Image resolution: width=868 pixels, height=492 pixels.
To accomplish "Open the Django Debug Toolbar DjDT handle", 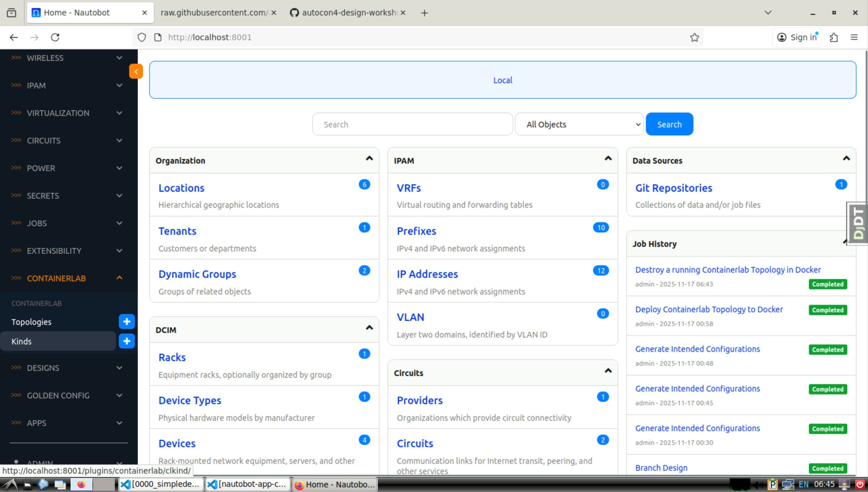I will 858,223.
